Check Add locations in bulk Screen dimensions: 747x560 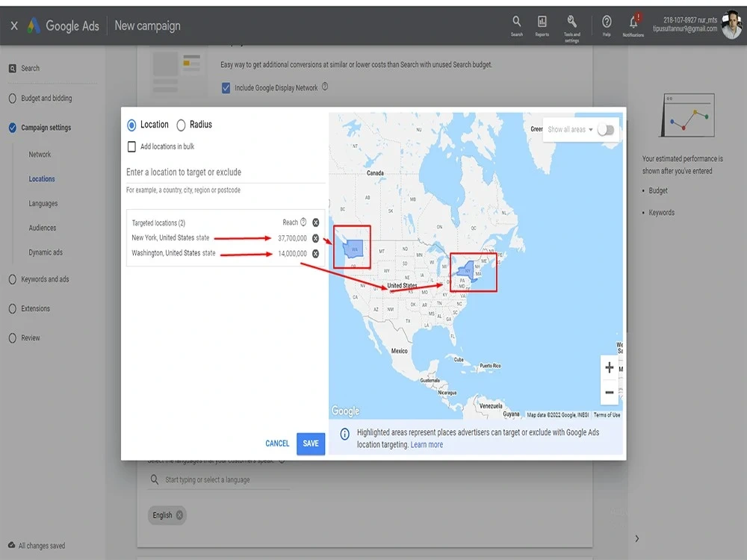click(132, 146)
